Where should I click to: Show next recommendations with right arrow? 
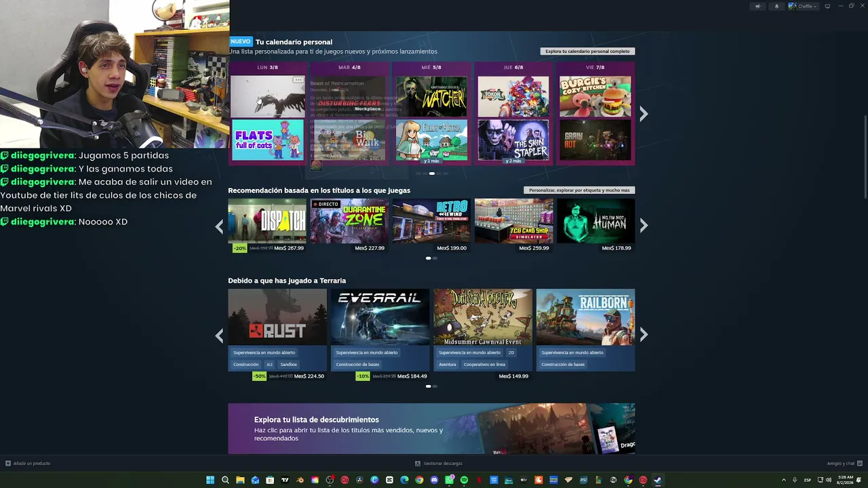[x=644, y=226]
